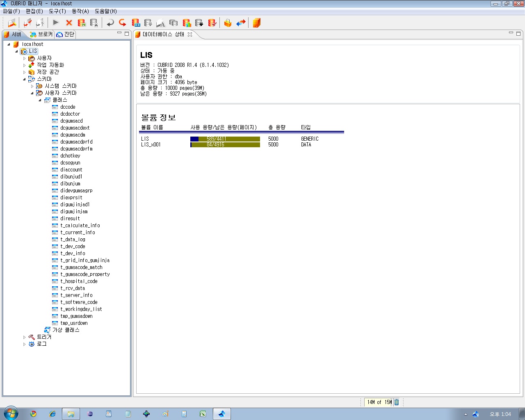
Task: Click the orange padlock toolbar icon
Action: tap(228, 23)
